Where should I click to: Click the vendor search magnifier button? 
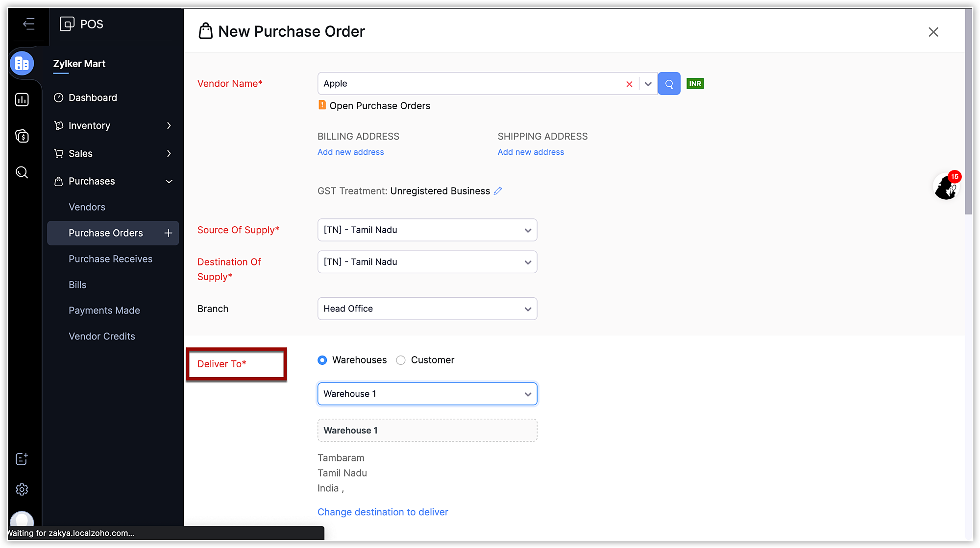668,84
